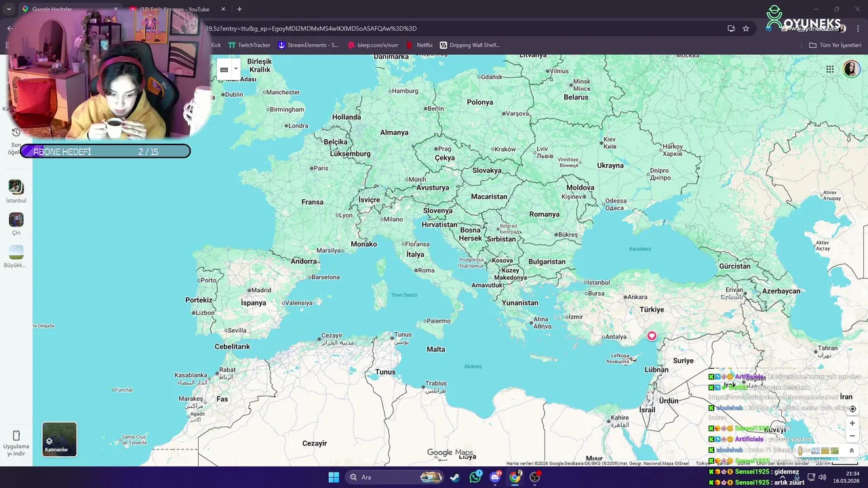The height and width of the screenshot is (488, 868).
Task: Go back with the browser back arrow
Action: (9, 28)
